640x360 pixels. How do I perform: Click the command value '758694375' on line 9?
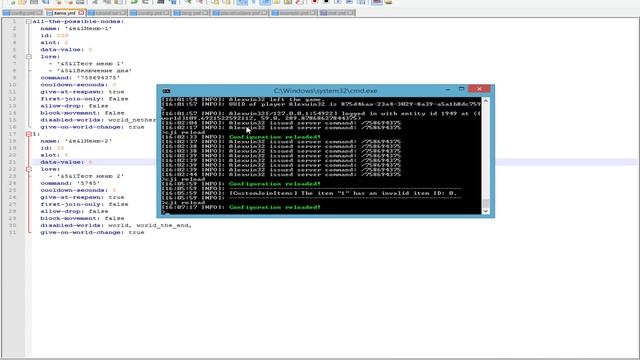98,78
